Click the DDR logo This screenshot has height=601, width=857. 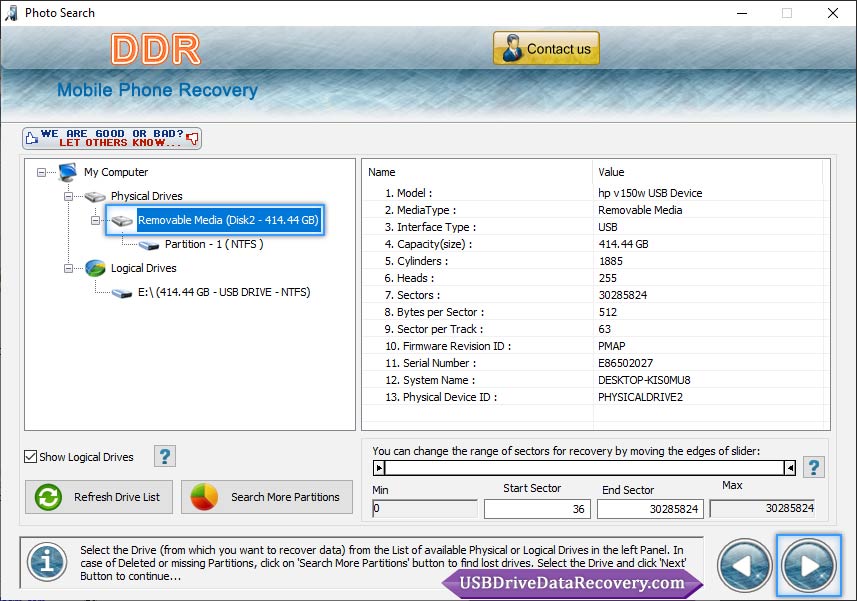point(156,49)
